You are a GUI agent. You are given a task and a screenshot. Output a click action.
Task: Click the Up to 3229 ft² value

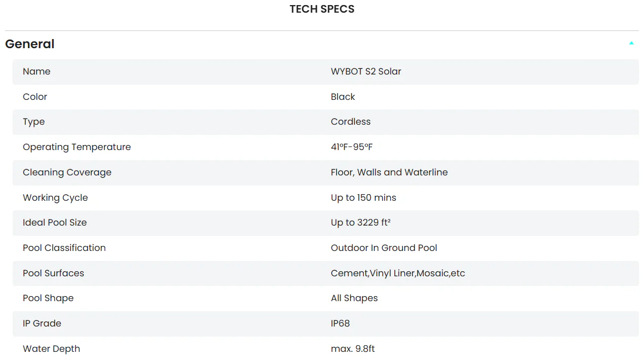click(x=361, y=223)
